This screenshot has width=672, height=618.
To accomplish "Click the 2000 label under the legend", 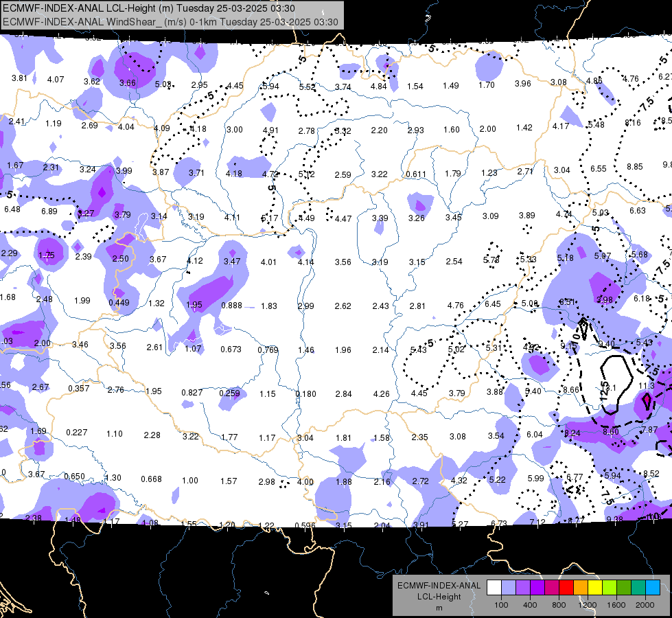I will click(645, 605).
